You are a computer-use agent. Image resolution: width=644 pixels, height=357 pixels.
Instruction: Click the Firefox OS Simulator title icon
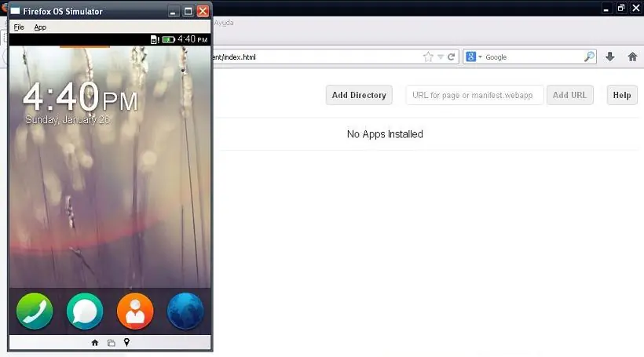15,11
